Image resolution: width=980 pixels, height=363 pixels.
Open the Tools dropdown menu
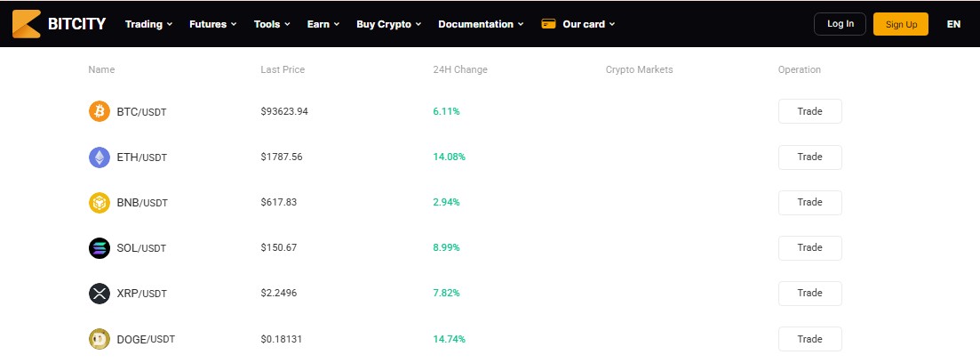tap(272, 24)
